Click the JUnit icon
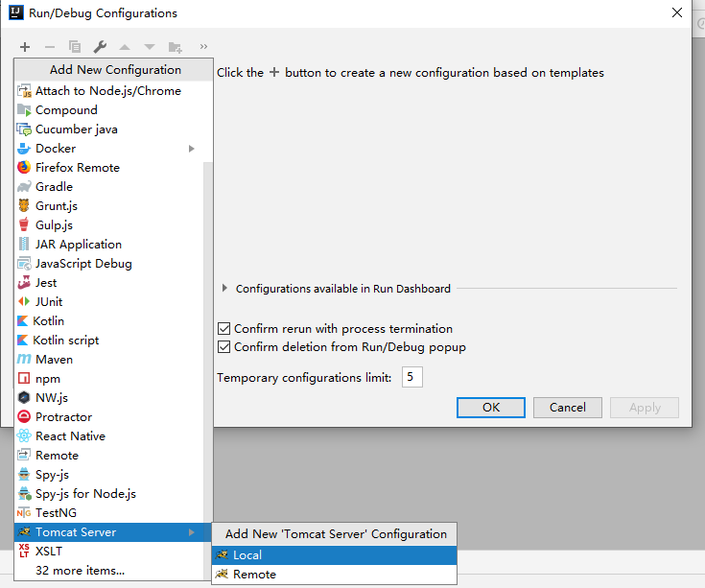 click(x=24, y=301)
